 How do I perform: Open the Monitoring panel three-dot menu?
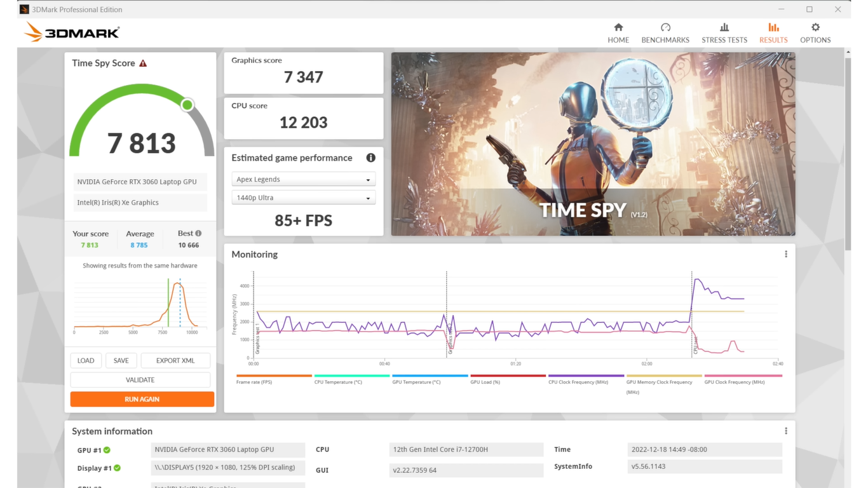pos(785,254)
